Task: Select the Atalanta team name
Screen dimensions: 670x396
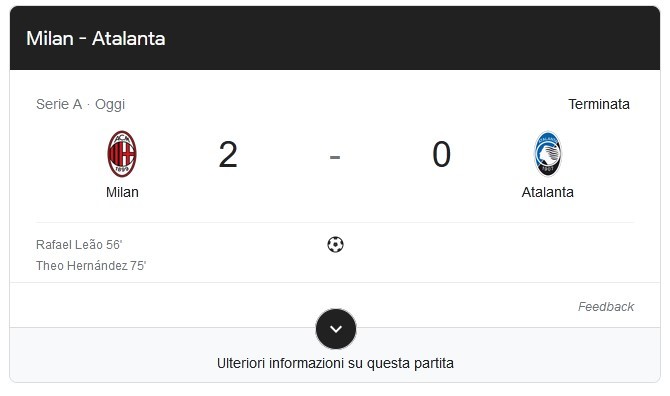Action: [x=548, y=192]
